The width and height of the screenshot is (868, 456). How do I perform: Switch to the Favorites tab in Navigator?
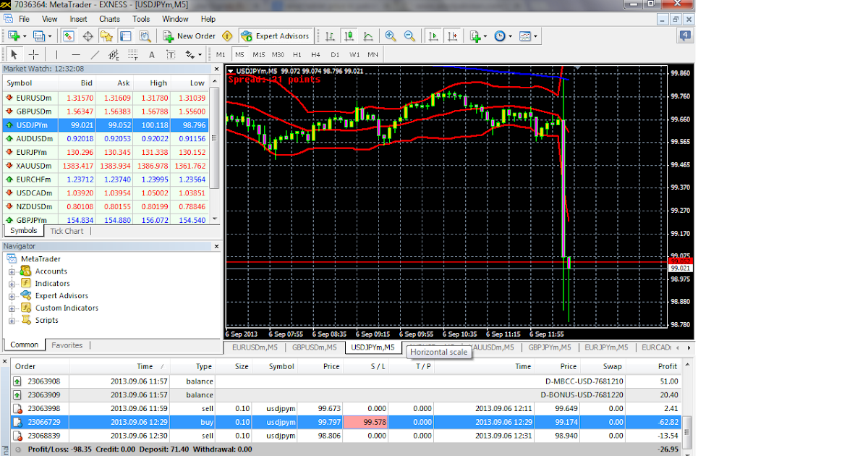click(67, 345)
